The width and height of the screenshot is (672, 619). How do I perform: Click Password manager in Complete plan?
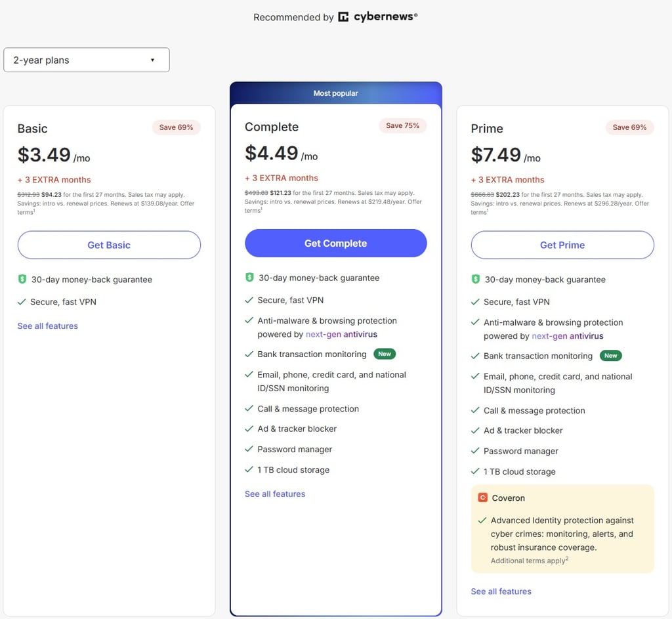(295, 449)
